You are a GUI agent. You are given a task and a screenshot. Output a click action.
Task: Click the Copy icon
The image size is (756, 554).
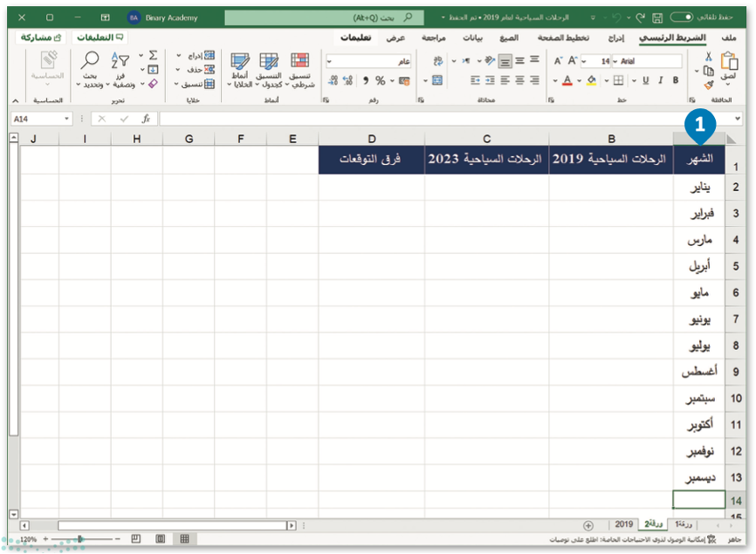[x=708, y=71]
